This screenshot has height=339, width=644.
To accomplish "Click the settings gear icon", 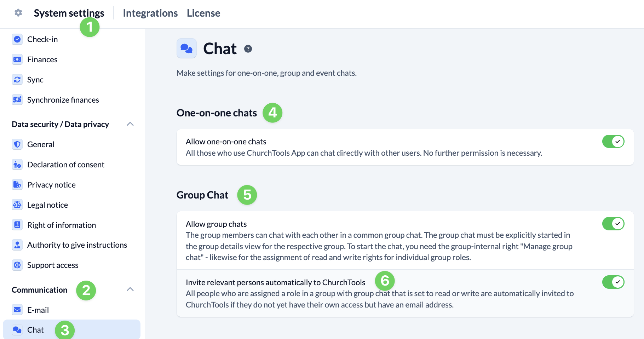I will pos(18,13).
